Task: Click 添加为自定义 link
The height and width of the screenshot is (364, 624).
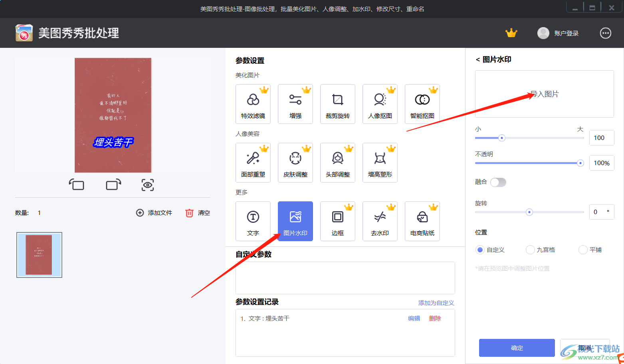Action: (x=436, y=303)
